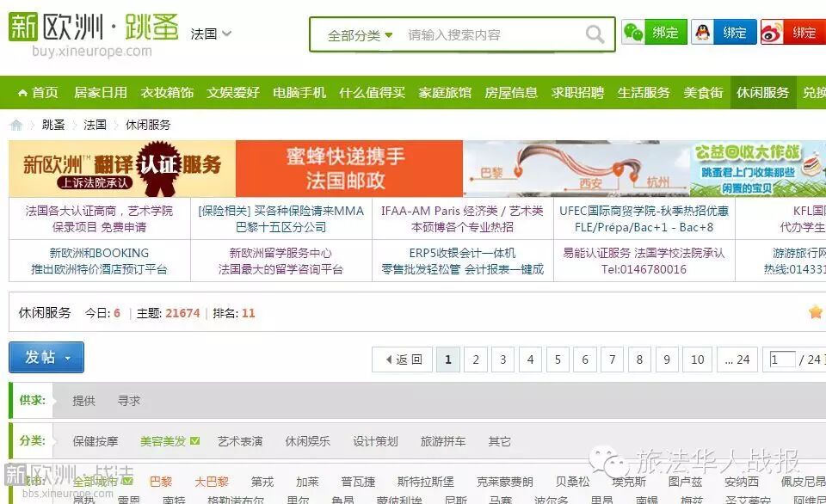Bind account with the WeChat icon button

pos(654,32)
